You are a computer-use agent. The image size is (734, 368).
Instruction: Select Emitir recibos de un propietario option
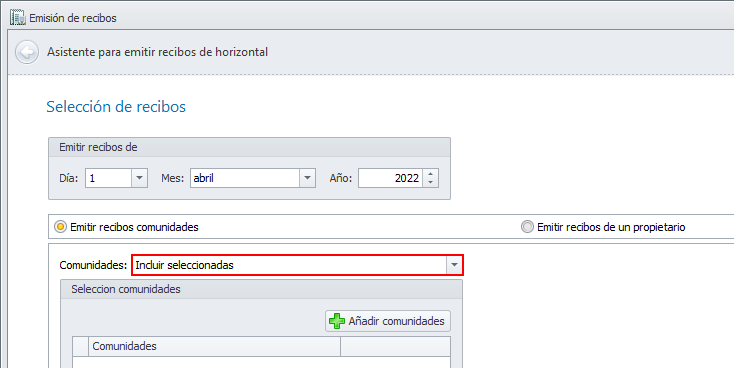(528, 227)
